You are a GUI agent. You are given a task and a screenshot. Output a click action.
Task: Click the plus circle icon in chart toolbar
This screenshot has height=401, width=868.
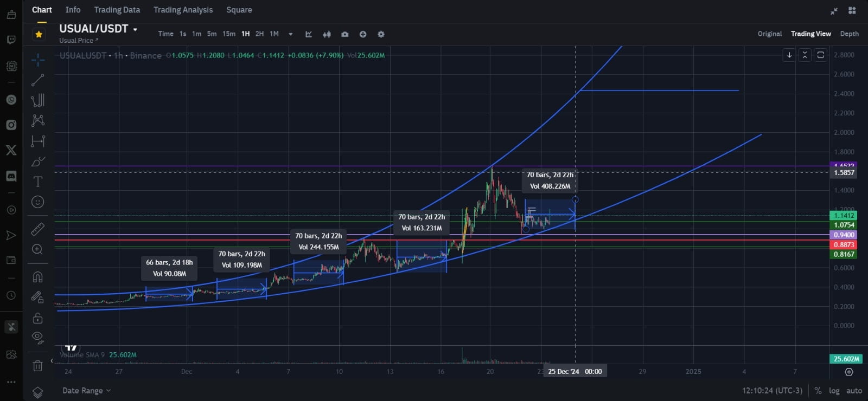[363, 34]
